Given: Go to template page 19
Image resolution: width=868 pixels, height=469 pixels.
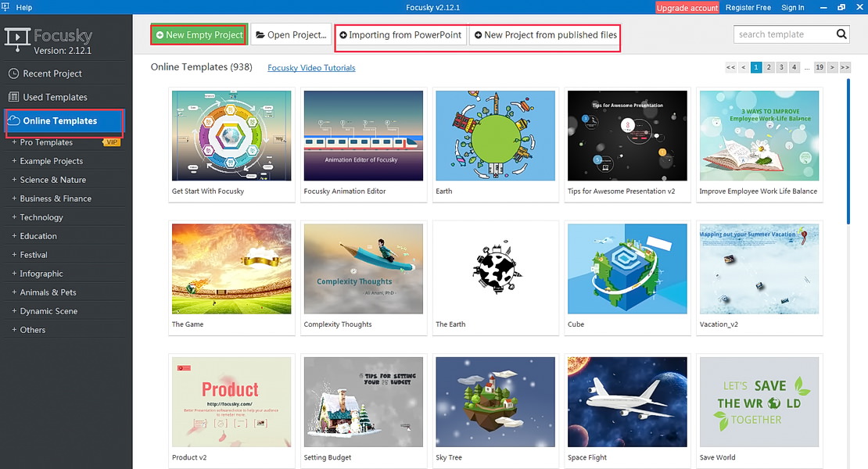Looking at the screenshot, I should pyautogui.click(x=820, y=67).
